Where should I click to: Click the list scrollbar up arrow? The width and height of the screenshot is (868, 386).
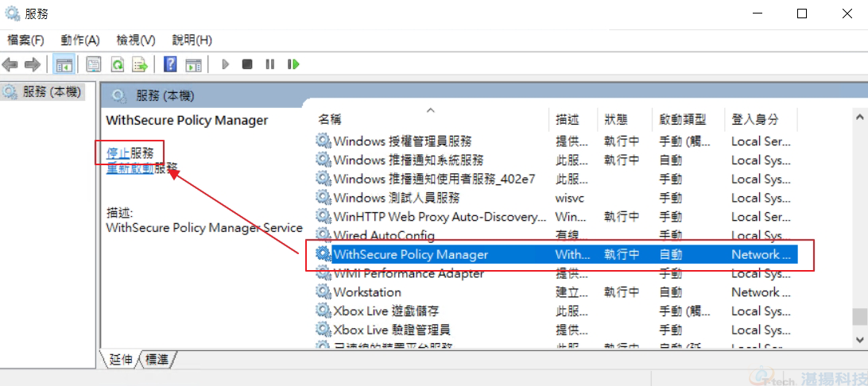point(859,118)
